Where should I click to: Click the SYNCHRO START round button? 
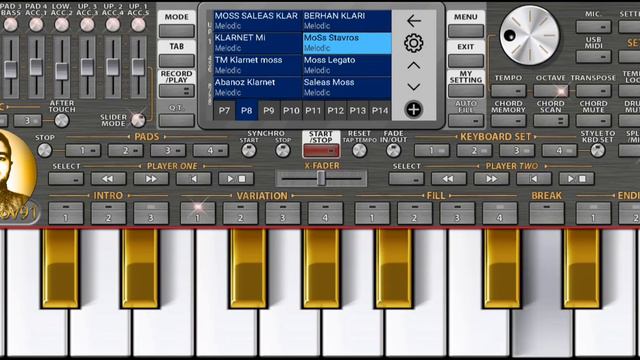pyautogui.click(x=248, y=151)
